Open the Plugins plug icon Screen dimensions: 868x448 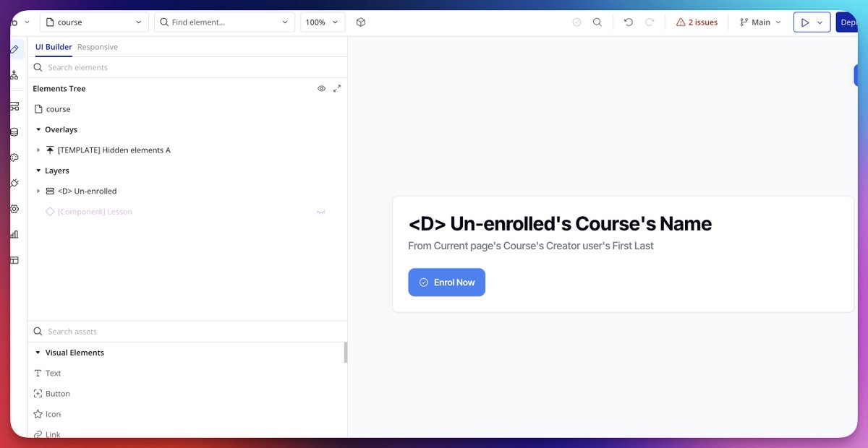[x=14, y=183]
